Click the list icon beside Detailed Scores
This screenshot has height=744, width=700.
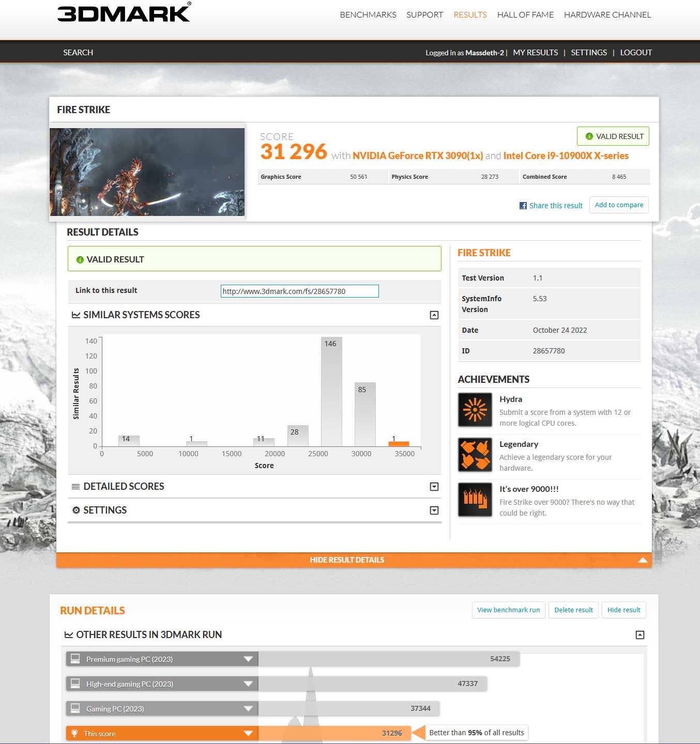(76, 487)
